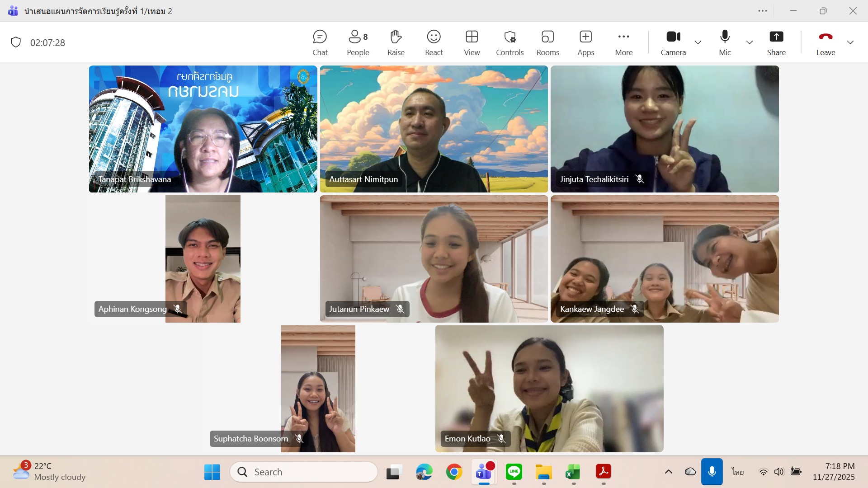Open the More actions menu
Screen dimensions: 868x488
coord(623,42)
